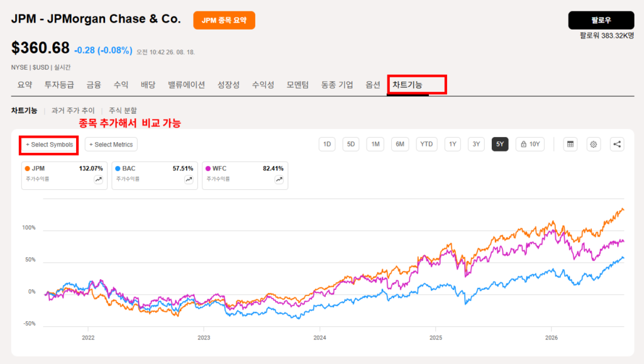Open the Select Symbols picker
This screenshot has height=364, width=644.
[x=49, y=145]
